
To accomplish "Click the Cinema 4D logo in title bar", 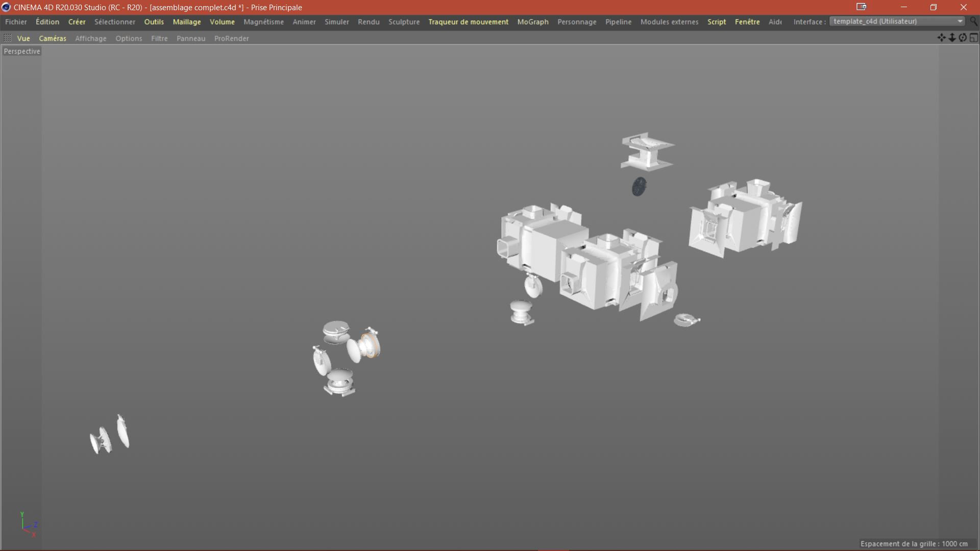I will (6, 7).
